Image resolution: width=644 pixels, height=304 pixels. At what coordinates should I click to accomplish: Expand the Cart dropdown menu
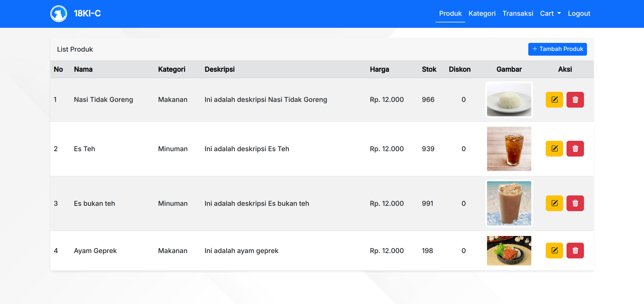(550, 13)
